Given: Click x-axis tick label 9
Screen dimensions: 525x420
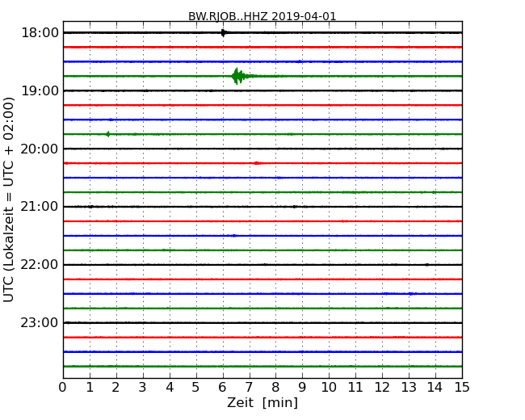Looking at the screenshot, I should point(303,387).
